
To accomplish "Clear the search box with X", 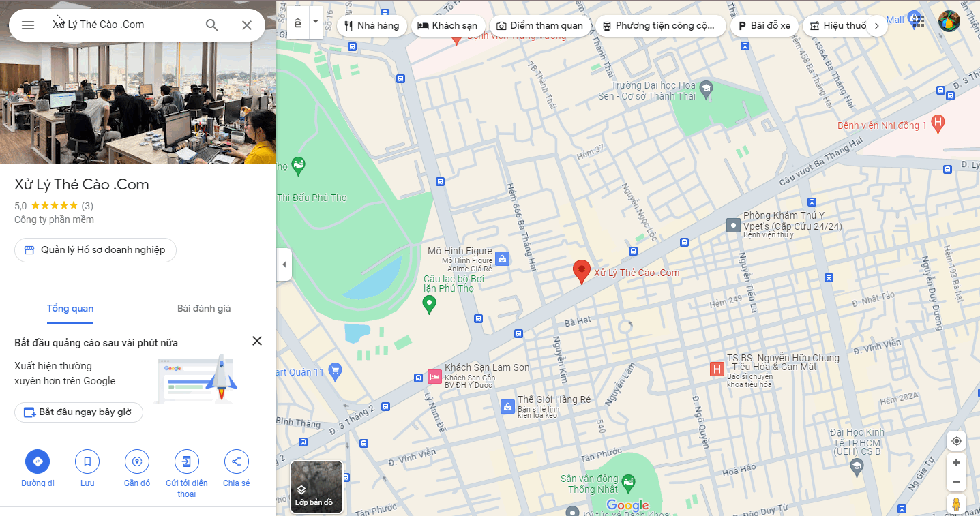I will point(247,25).
